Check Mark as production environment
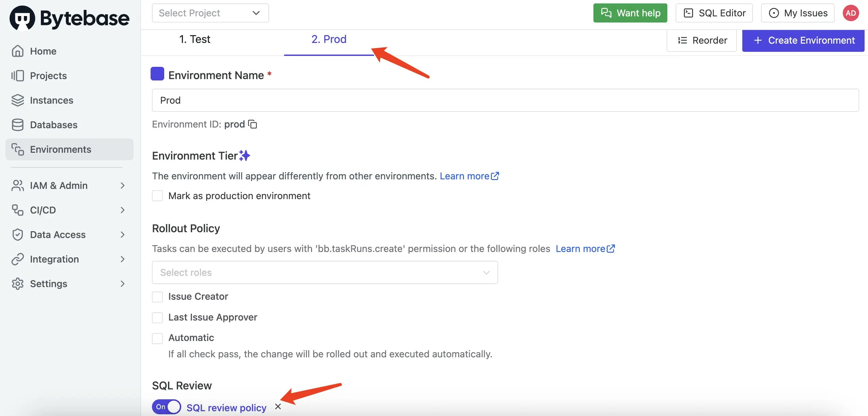This screenshot has width=868, height=416. pyautogui.click(x=157, y=196)
